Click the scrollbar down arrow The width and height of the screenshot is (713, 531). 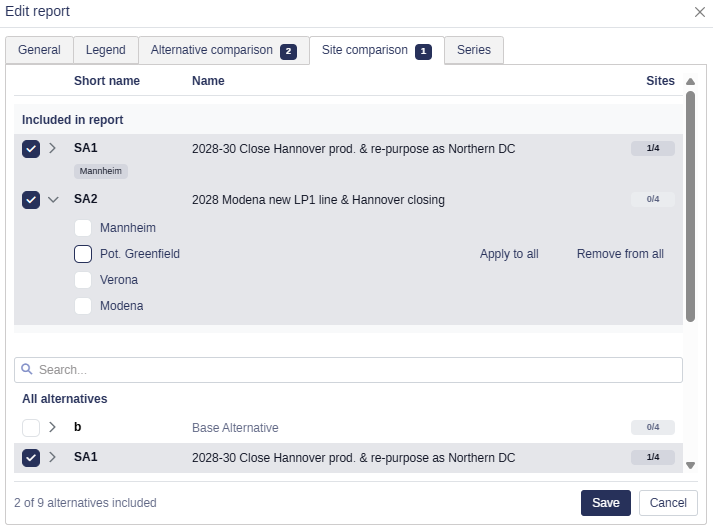click(690, 466)
